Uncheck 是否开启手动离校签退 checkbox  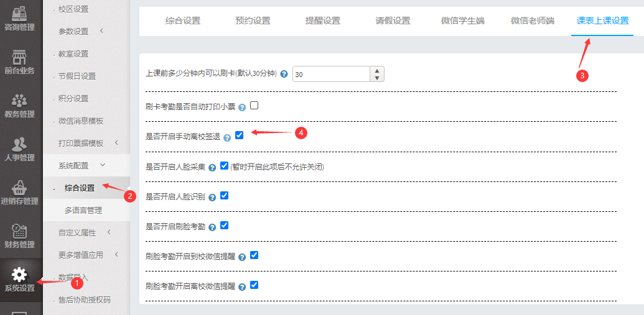pyautogui.click(x=240, y=135)
